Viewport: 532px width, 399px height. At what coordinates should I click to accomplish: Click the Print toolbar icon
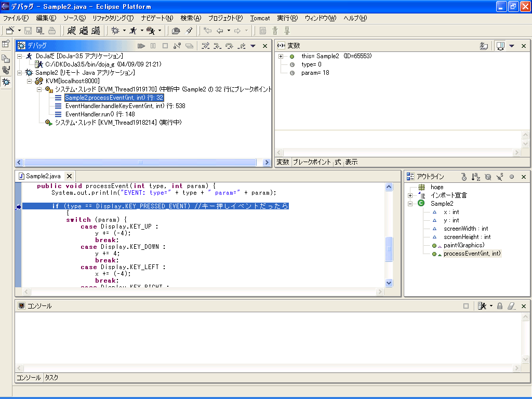(x=52, y=31)
